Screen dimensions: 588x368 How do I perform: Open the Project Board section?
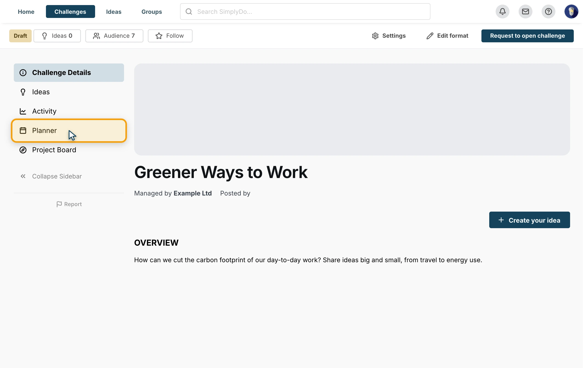(x=69, y=150)
